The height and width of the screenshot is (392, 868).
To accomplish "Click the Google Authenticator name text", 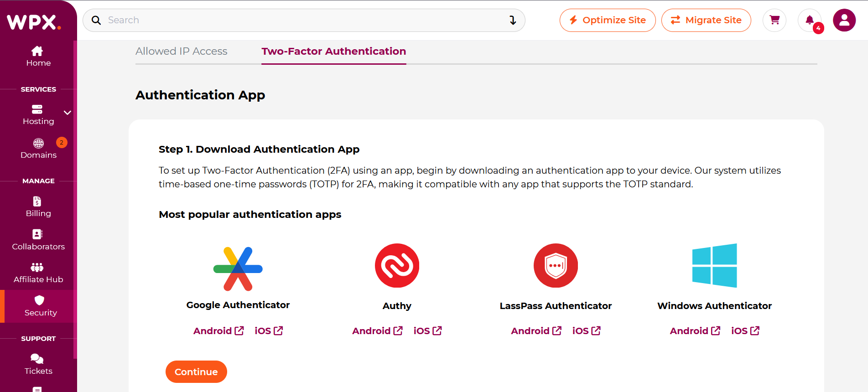I will pos(238,305).
